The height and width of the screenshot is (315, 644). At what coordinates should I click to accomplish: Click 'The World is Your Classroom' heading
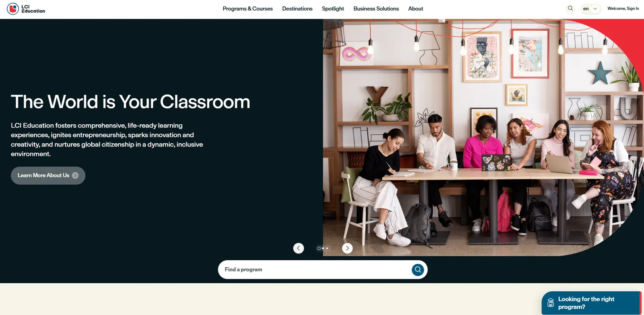pos(130,102)
